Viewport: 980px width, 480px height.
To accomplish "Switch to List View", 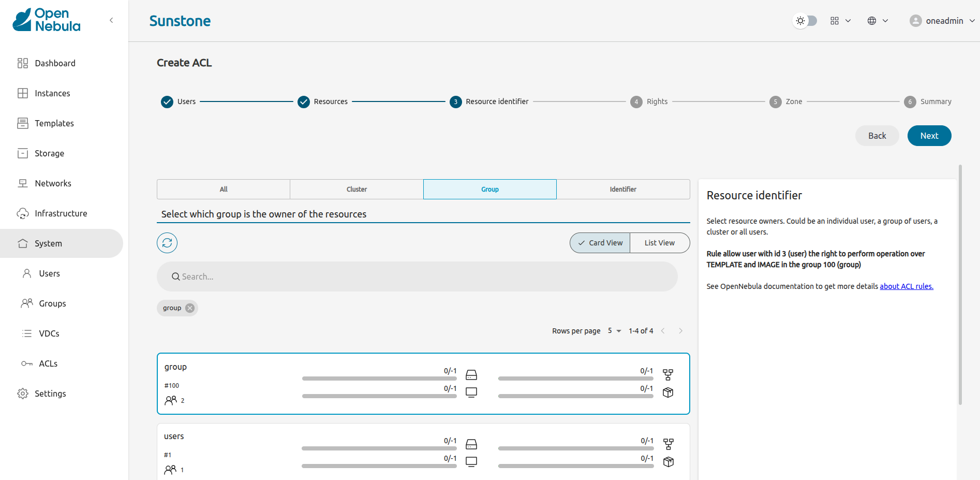I will [x=659, y=242].
